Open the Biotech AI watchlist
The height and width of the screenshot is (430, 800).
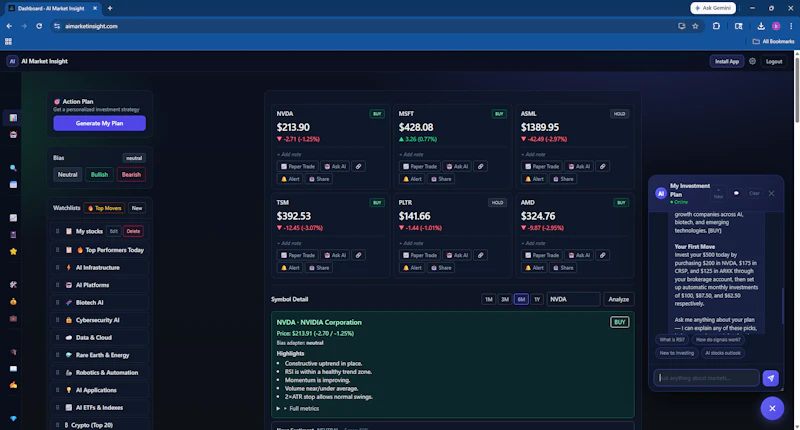[99, 302]
